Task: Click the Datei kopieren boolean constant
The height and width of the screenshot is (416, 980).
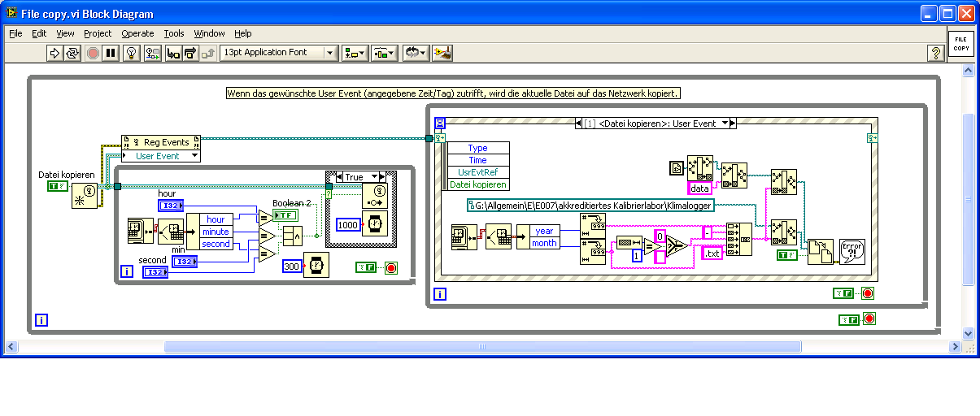Action: click(58, 186)
